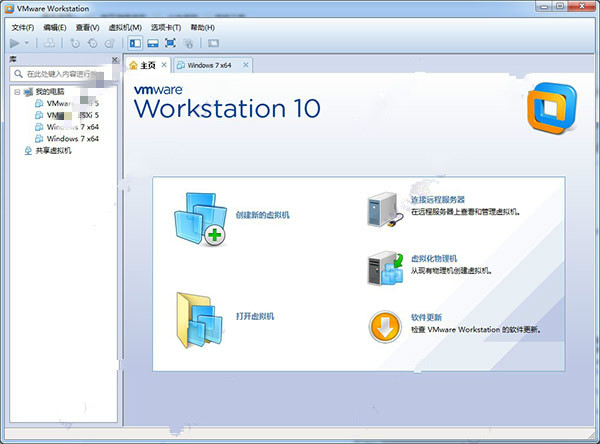
Task: Click text 从现有物理机创建虚拟机。
Action: click(452, 271)
